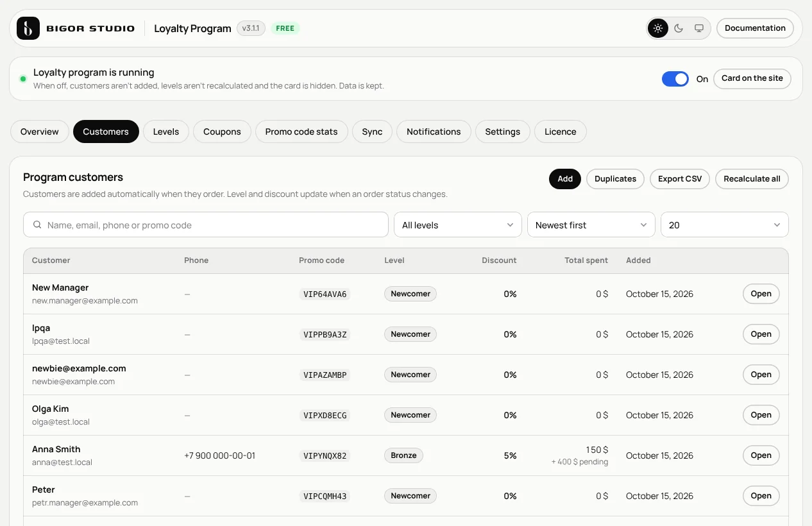Open the Newest first sort dropdown
The width and height of the screenshot is (812, 526).
click(x=591, y=225)
